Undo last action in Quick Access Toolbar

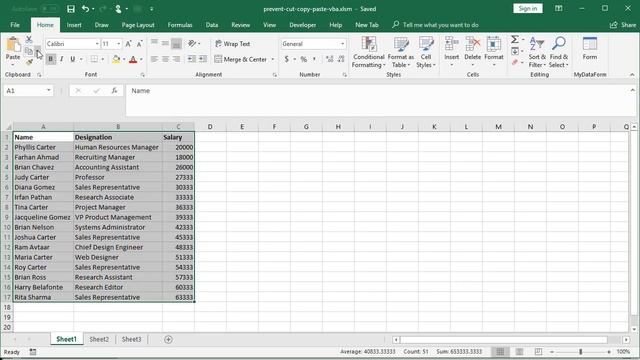click(85, 9)
